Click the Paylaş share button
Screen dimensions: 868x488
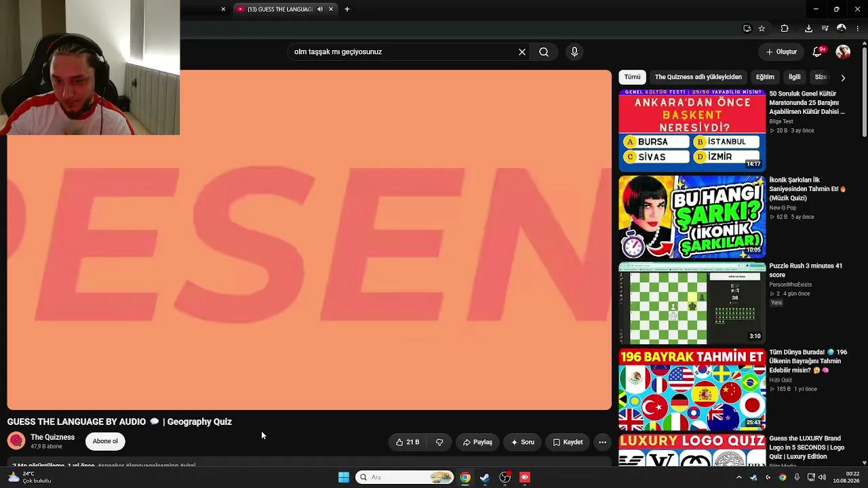pos(477,442)
